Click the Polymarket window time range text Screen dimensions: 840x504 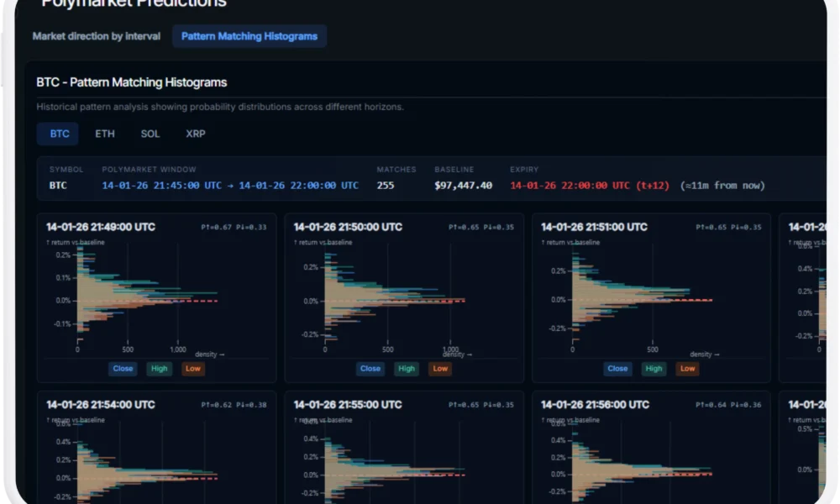[230, 186]
